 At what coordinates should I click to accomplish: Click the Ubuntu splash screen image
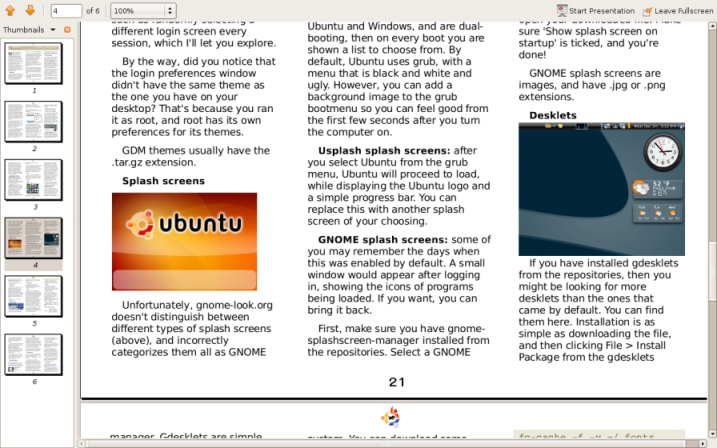point(184,241)
